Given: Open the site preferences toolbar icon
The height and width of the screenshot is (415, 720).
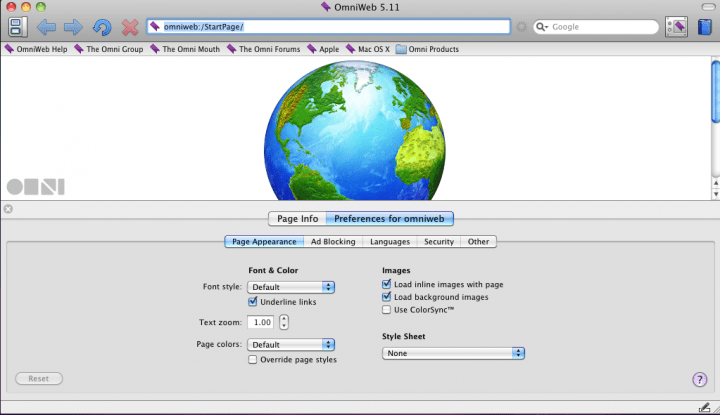Looking at the screenshot, I should point(676,27).
